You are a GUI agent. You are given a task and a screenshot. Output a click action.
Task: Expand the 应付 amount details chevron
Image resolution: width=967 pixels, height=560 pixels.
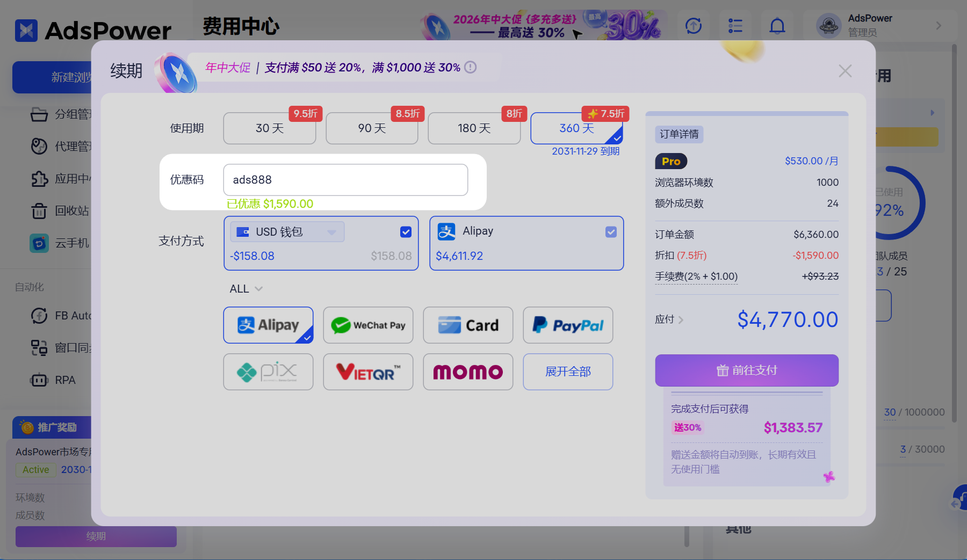coord(681,319)
